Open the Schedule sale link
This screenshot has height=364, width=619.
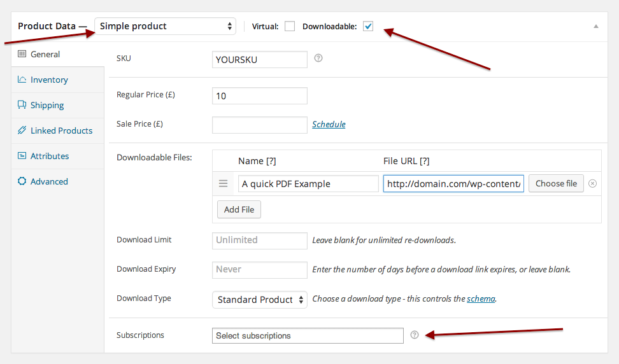click(329, 124)
